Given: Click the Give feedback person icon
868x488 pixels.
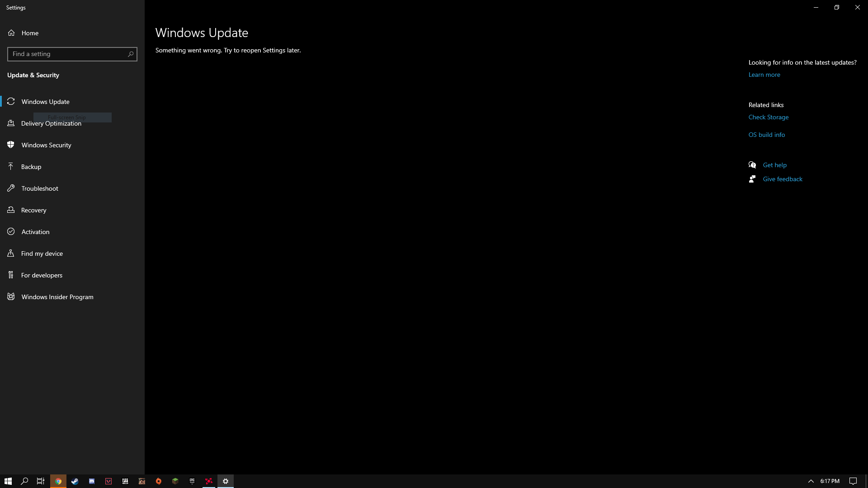Looking at the screenshot, I should tap(752, 179).
